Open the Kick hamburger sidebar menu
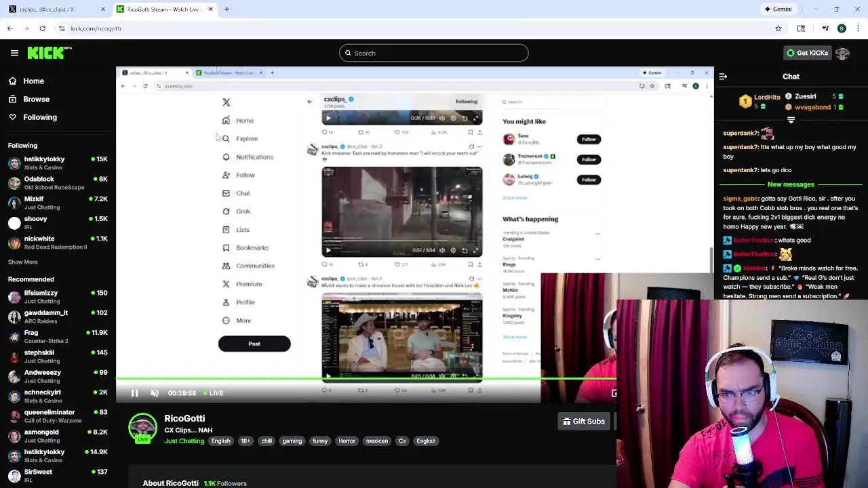Image resolution: width=868 pixels, height=488 pixels. coord(14,53)
